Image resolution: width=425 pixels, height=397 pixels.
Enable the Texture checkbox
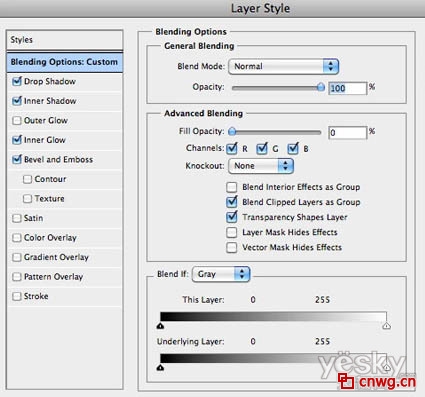pyautogui.click(x=27, y=199)
